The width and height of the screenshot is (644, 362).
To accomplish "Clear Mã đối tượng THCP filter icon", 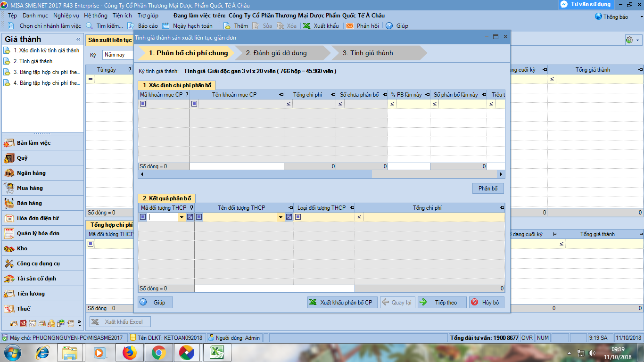I will click(190, 217).
